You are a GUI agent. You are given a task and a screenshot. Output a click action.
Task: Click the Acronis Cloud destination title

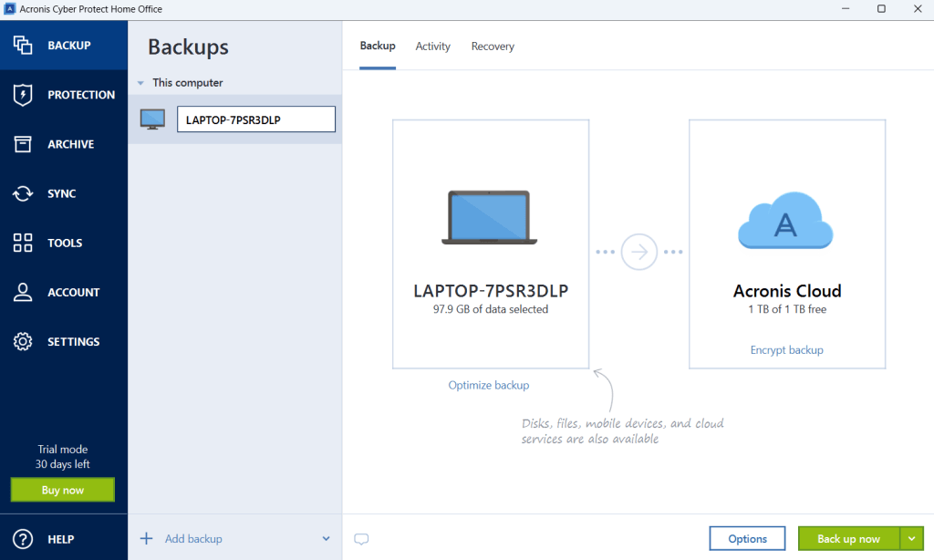tap(787, 291)
